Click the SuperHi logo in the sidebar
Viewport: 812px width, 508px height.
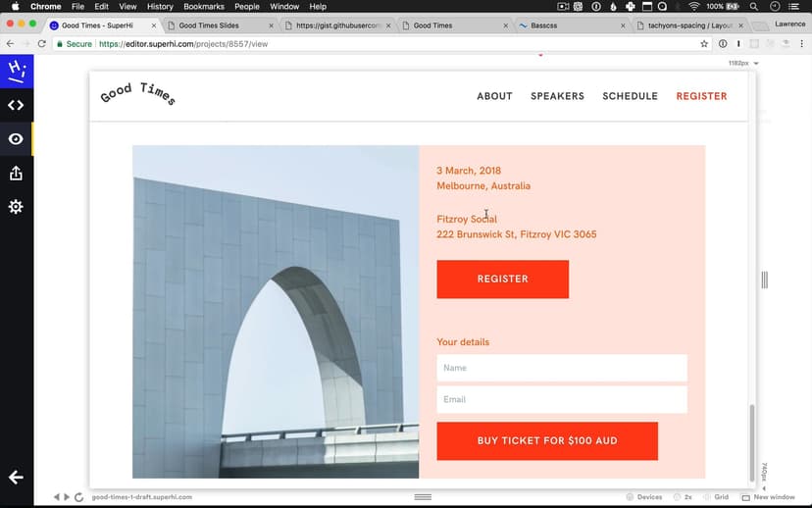tap(16, 71)
